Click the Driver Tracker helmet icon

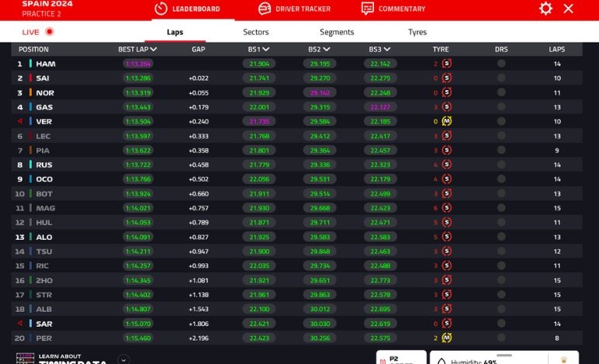(x=265, y=9)
